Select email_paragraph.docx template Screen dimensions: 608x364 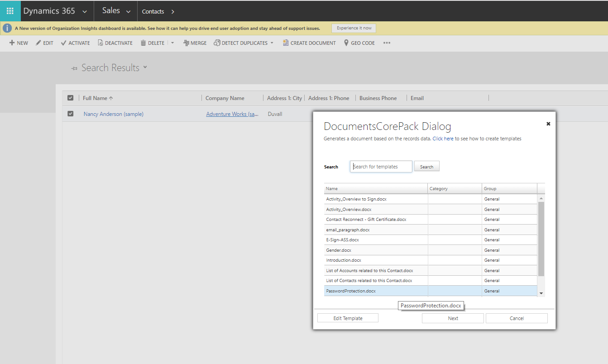pos(431,230)
